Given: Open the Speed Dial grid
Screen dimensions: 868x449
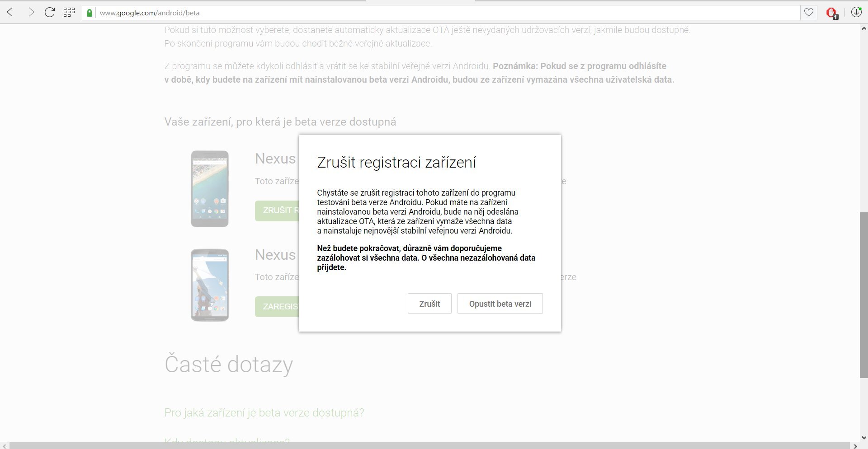Looking at the screenshot, I should tap(69, 12).
